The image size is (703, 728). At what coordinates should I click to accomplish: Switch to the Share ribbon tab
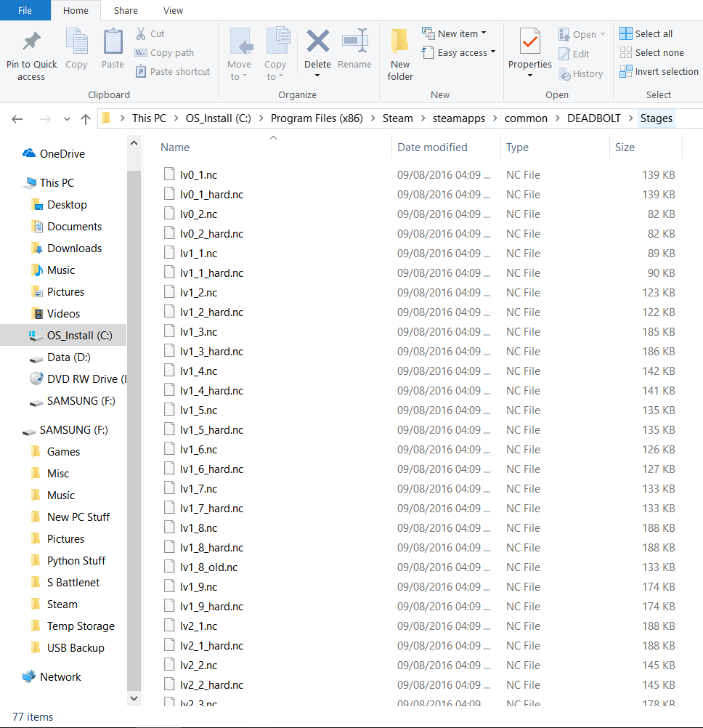pyautogui.click(x=126, y=10)
